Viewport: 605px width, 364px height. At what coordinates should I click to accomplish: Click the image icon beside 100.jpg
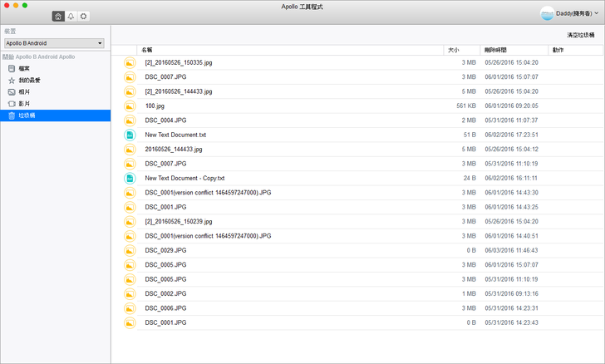tap(130, 106)
